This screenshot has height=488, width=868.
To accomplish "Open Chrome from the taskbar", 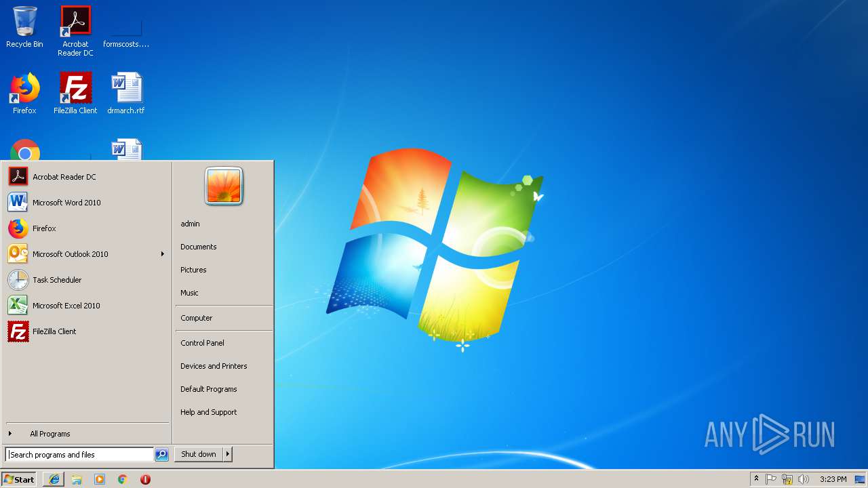I will pyautogui.click(x=122, y=479).
